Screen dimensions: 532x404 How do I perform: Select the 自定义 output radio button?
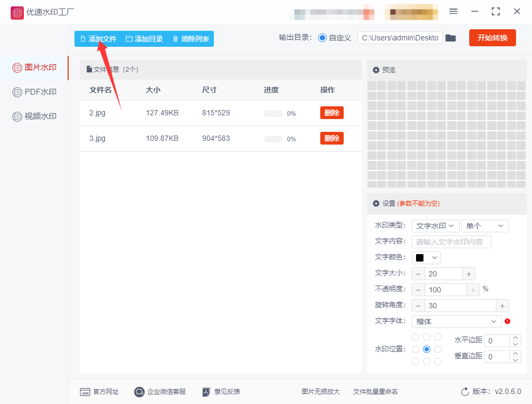[x=322, y=38]
